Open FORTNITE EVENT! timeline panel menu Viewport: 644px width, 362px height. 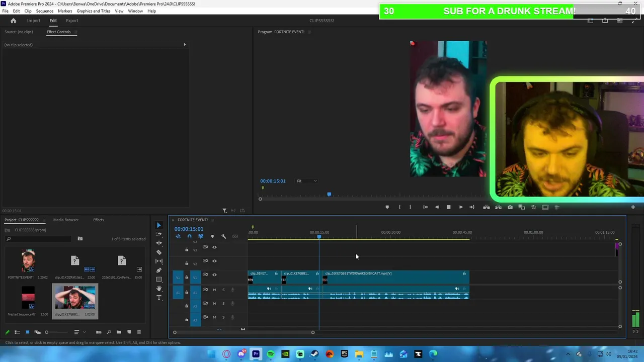coord(212,220)
